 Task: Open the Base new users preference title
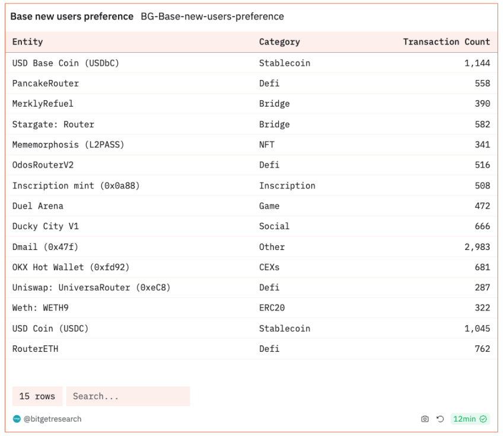72,17
